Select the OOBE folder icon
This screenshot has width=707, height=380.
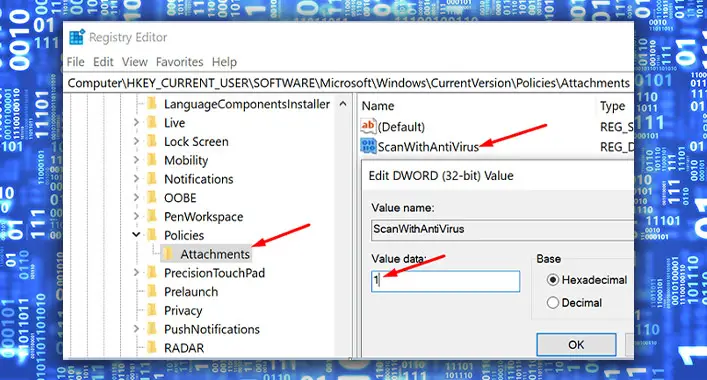coord(152,198)
